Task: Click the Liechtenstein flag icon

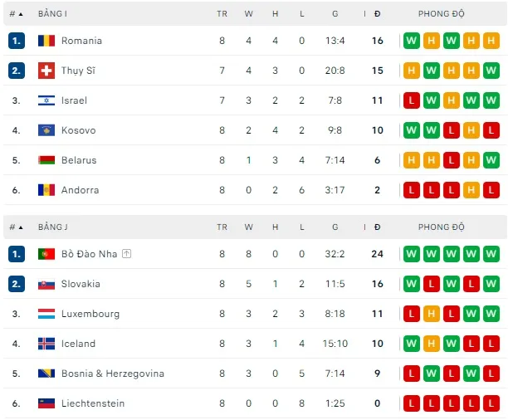Action: click(46, 403)
